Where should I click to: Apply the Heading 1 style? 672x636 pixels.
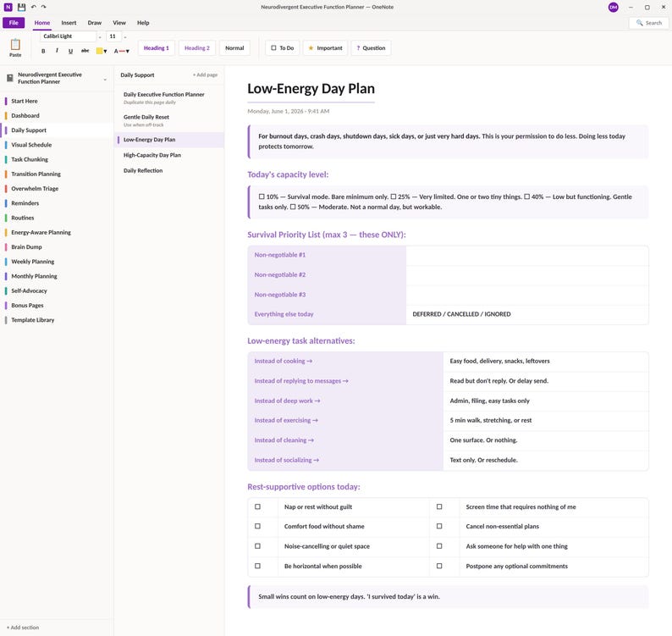[157, 48]
